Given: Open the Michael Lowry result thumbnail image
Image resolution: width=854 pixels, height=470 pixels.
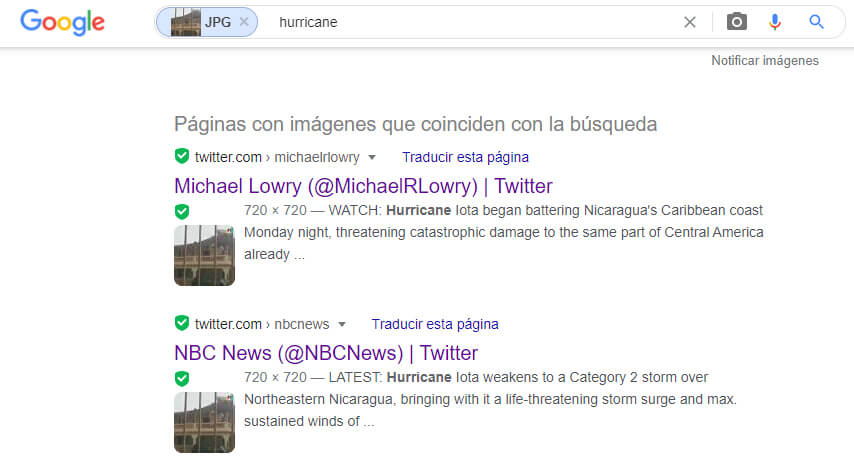Looking at the screenshot, I should pos(204,255).
